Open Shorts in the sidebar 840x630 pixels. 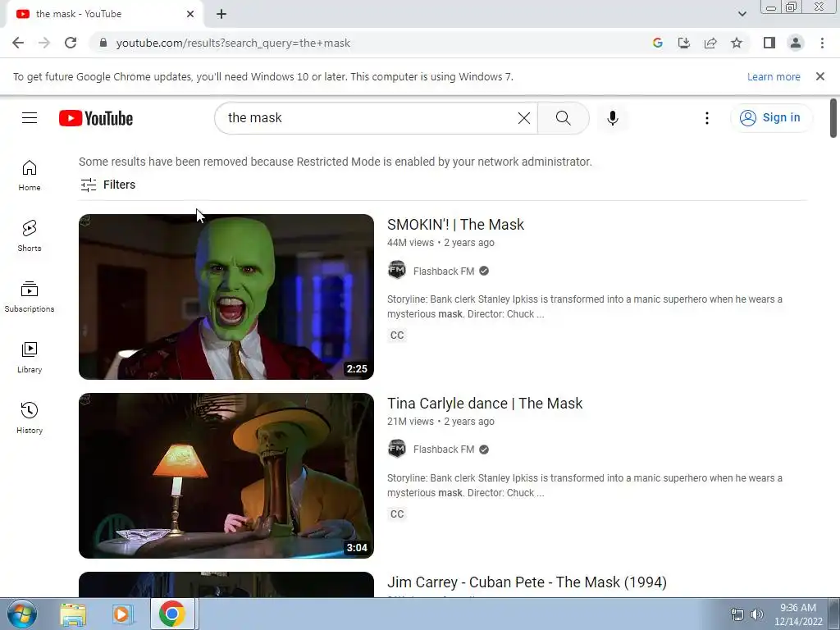(x=30, y=235)
